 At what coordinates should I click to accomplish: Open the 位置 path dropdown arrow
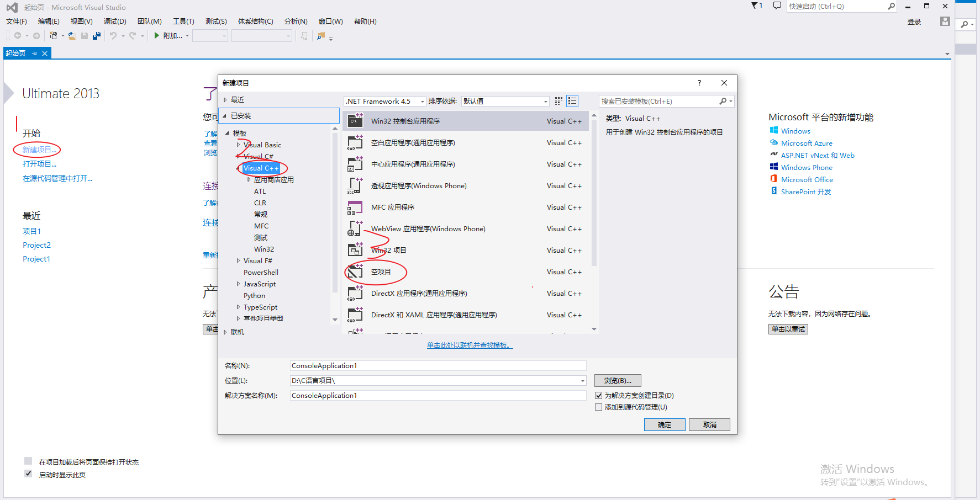(582, 381)
